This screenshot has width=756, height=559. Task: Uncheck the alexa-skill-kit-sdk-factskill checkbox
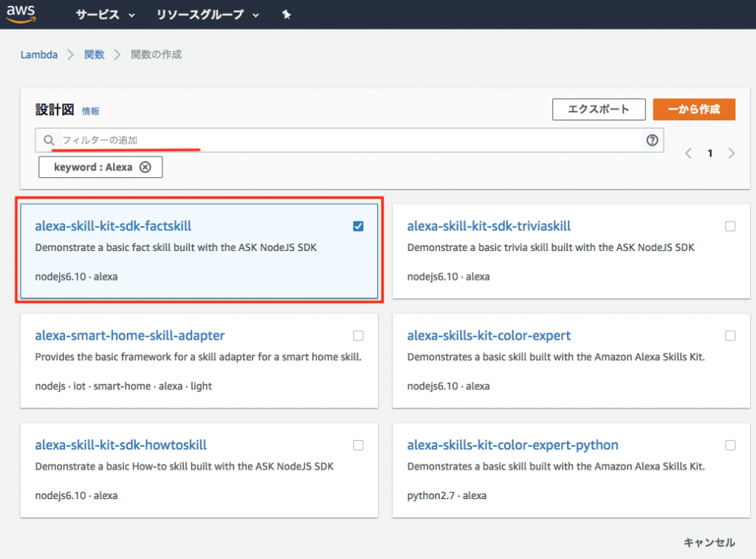[358, 226]
